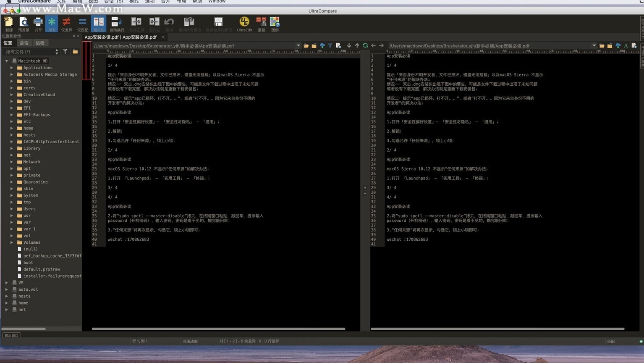The width and height of the screenshot is (644, 363).
Task: Click the left pane open-file folder icon
Action: pos(306,45)
